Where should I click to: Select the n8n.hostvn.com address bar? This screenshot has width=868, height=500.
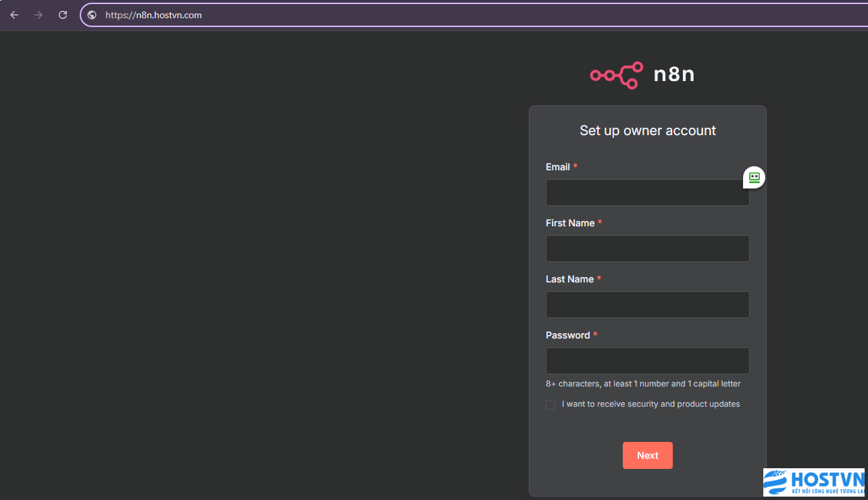coord(473,15)
